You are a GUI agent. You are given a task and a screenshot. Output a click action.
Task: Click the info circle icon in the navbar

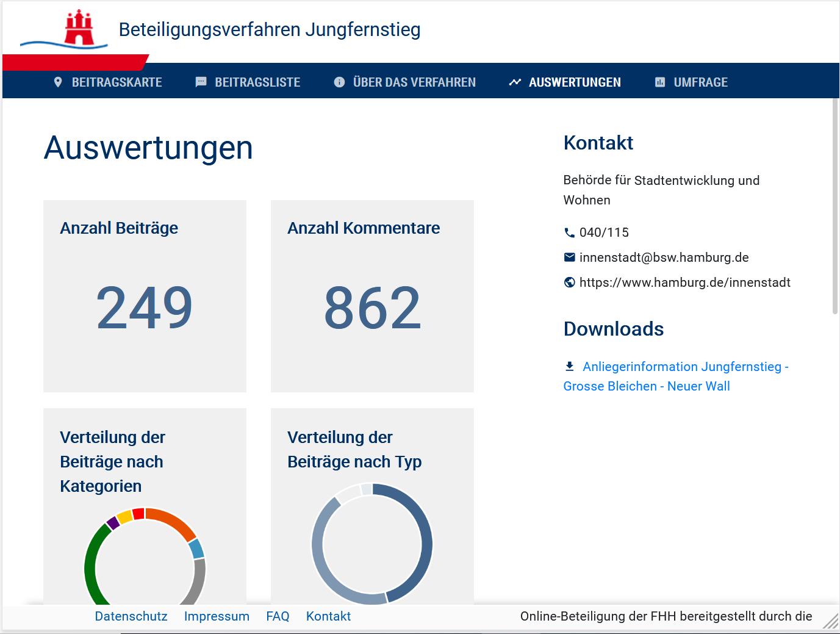coord(339,82)
